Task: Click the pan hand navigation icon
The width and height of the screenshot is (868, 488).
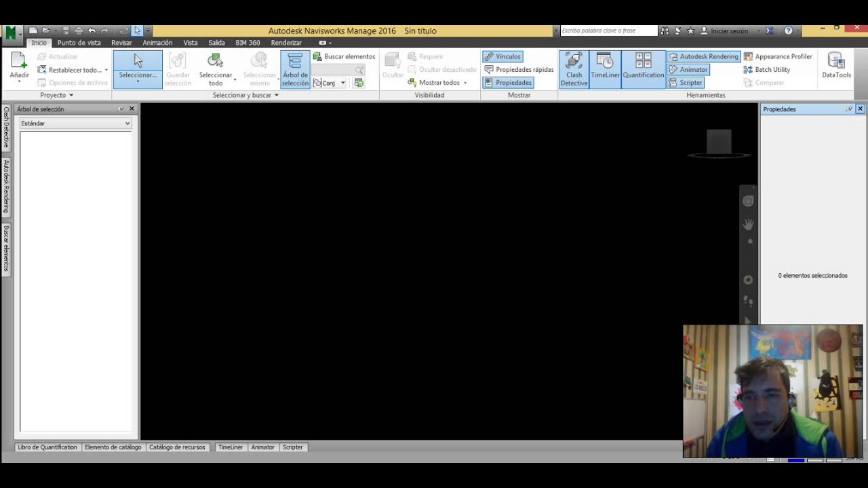Action: click(x=749, y=224)
